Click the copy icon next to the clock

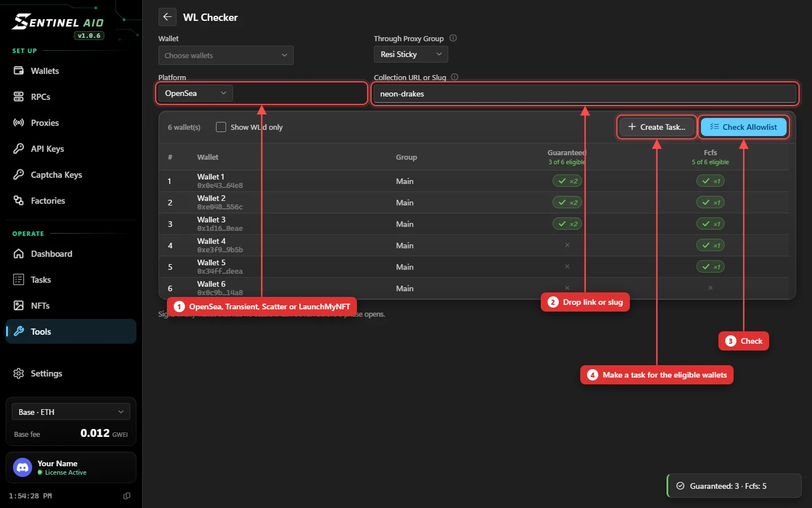pyautogui.click(x=127, y=496)
